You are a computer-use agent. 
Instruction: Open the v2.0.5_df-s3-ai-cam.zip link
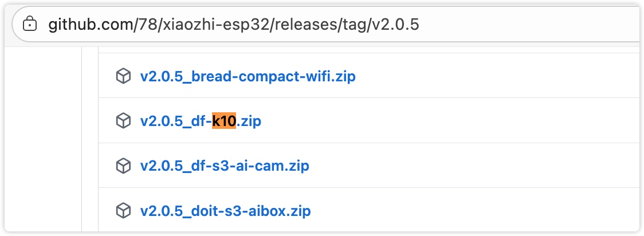(225, 166)
